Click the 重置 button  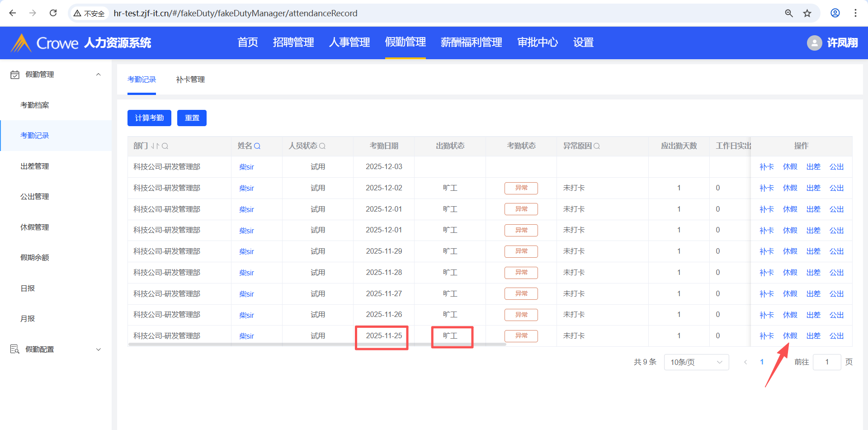click(192, 118)
